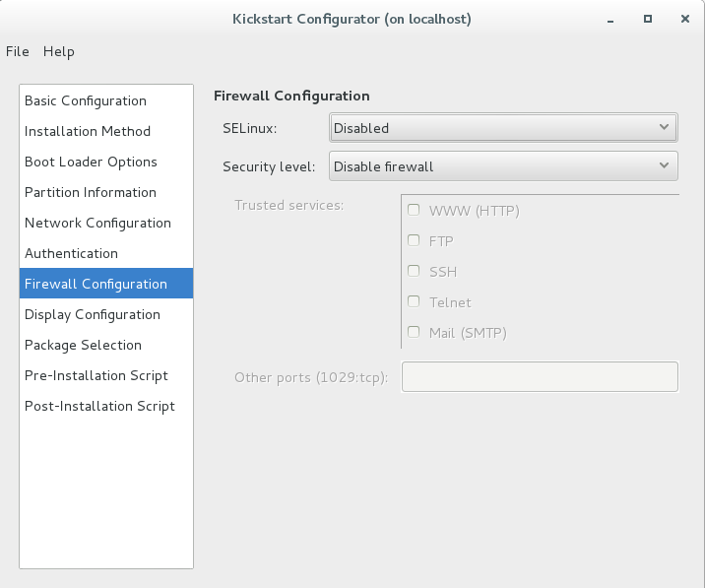
Task: Select Display Configuration in list
Action: (x=106, y=314)
